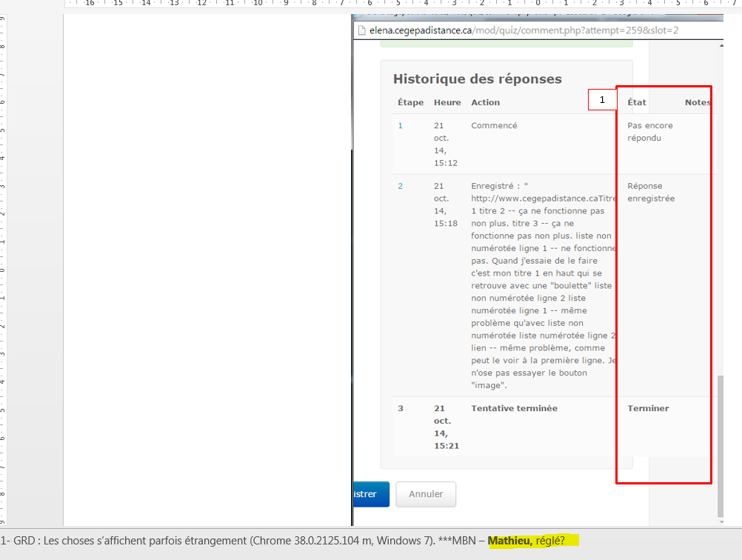This screenshot has width=742, height=560.
Task: Click the page icon in the address bar
Action: [361, 30]
